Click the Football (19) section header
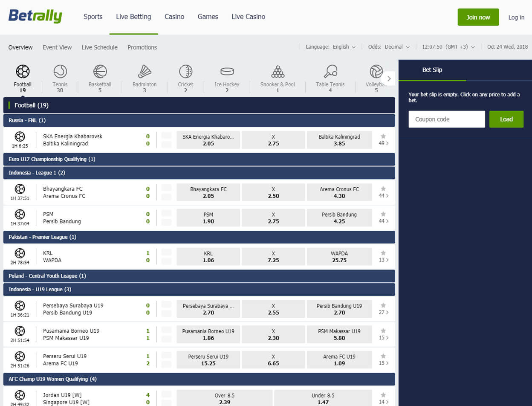 coord(199,105)
